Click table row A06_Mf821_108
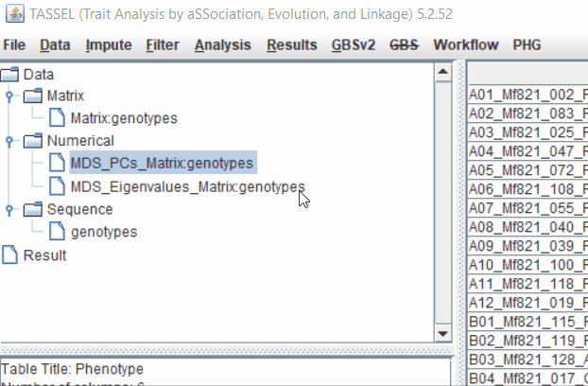This screenshot has height=386, width=588. (528, 188)
